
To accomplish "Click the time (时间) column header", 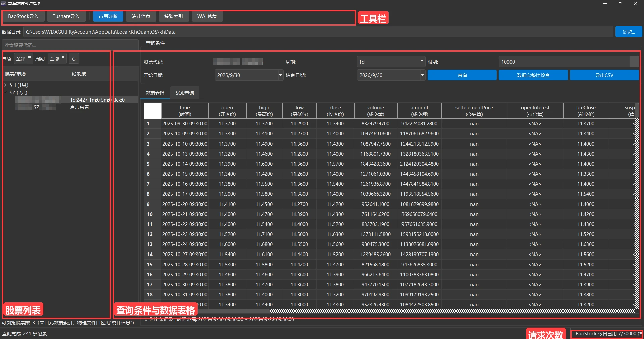I will 185,111.
